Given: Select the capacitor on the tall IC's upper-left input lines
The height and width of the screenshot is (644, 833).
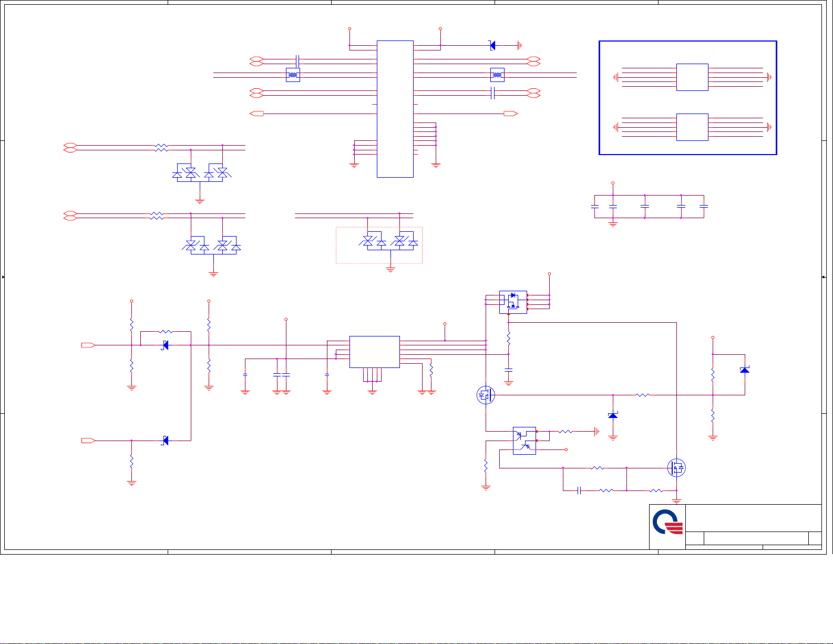Looking at the screenshot, I should (x=297, y=61).
